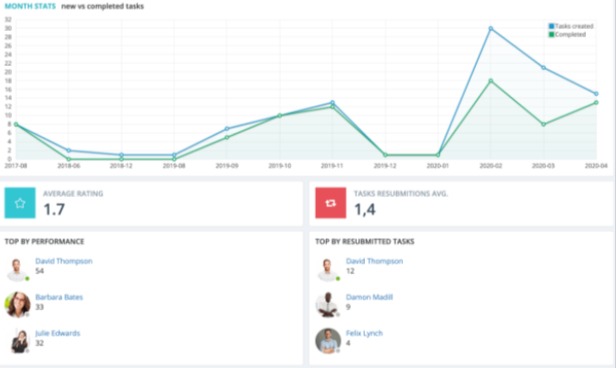Toggle the Tasks created legend swatch
Viewport: 616px width, 368px height.
pyautogui.click(x=551, y=26)
